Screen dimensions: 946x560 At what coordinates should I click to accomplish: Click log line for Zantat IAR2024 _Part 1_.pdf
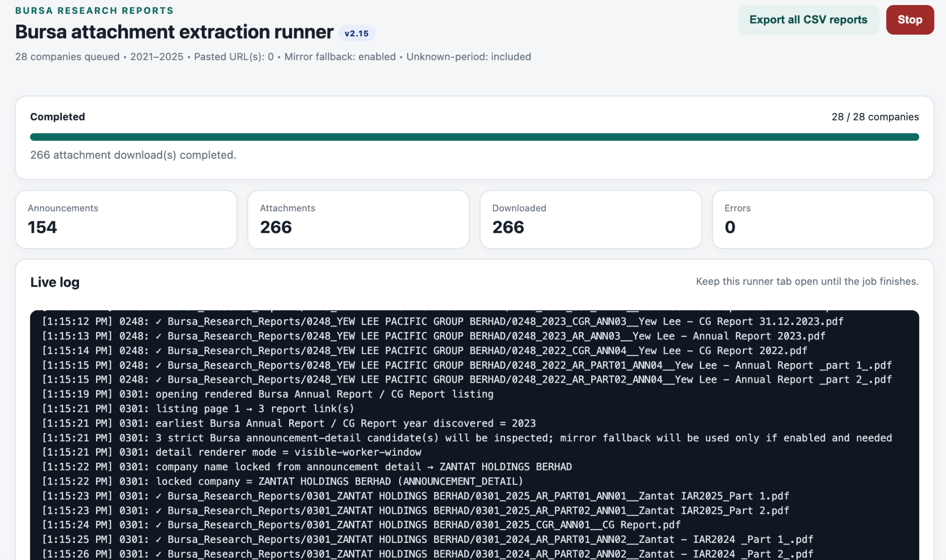pyautogui.click(x=427, y=540)
